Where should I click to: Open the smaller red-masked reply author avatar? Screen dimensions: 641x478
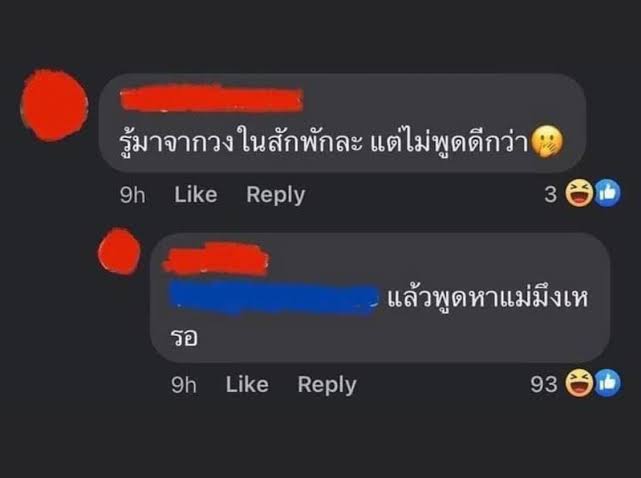(119, 251)
